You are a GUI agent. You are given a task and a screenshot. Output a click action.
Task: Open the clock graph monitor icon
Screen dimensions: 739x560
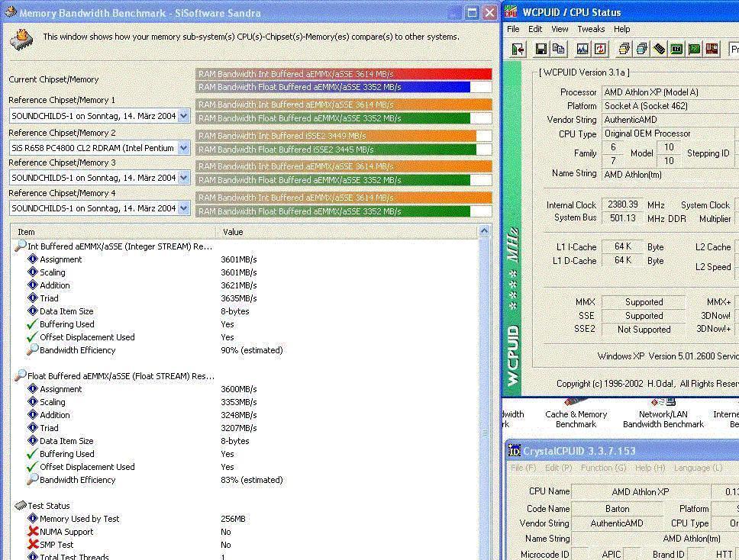[582, 50]
